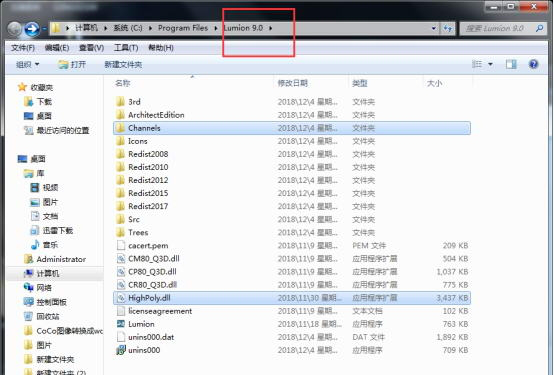Image resolution: width=554 pixels, height=390 pixels.
Task: Open 回收站 in navigation pane
Action: point(48,317)
